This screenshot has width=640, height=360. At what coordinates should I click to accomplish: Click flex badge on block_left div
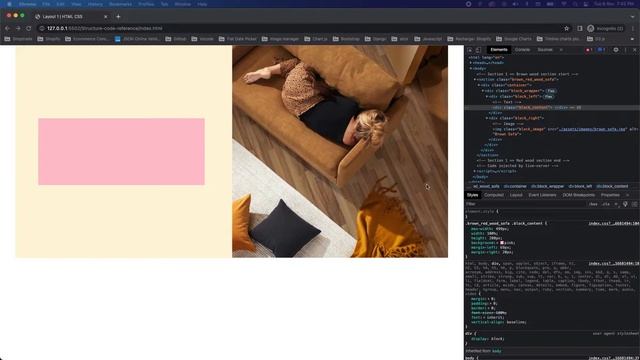tap(548, 96)
